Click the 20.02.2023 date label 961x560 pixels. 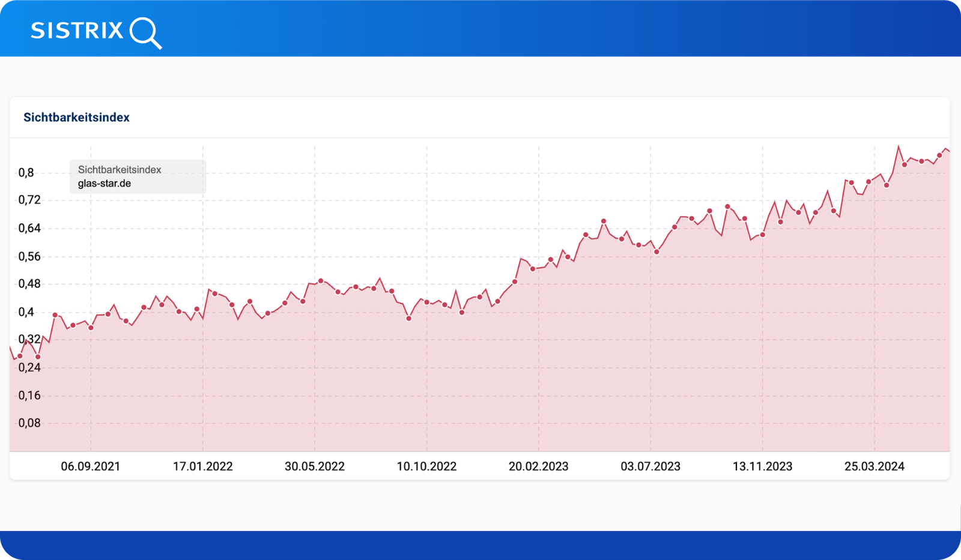[538, 466]
